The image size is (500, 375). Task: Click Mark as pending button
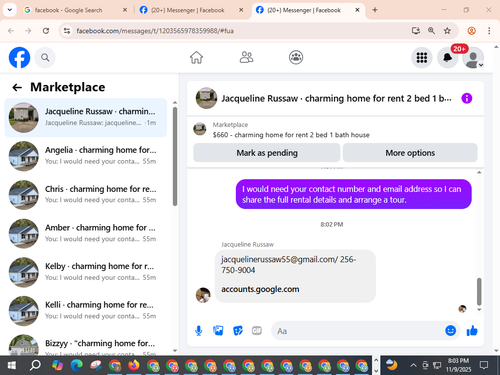267,153
